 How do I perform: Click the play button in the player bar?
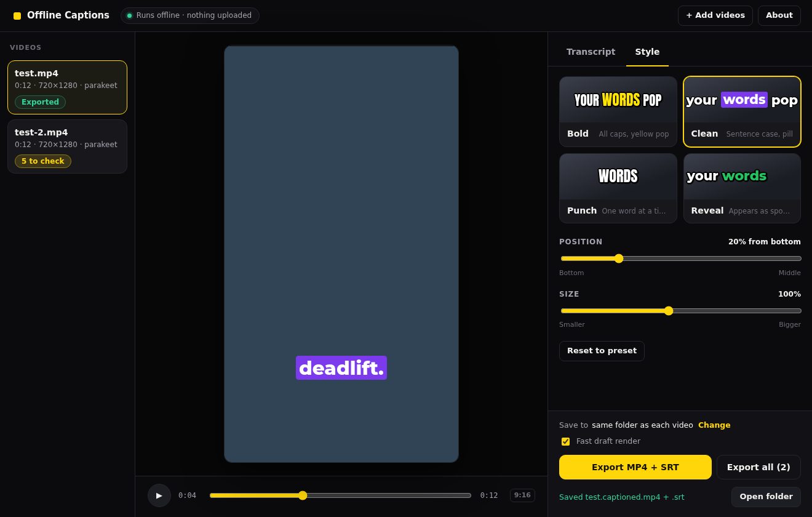click(159, 495)
